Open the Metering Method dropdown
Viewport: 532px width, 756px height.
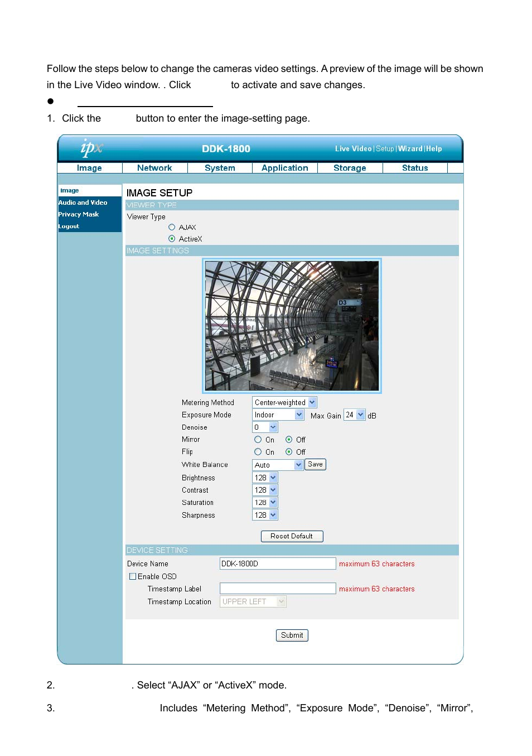[x=284, y=402]
